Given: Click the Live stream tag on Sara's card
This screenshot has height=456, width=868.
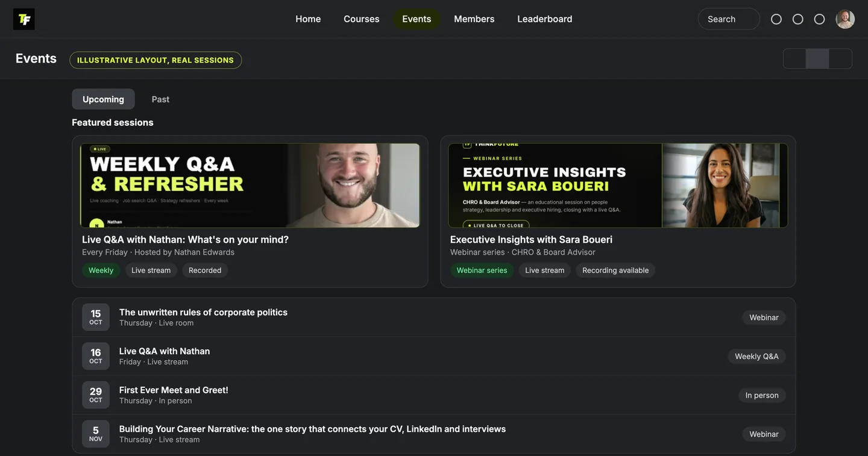Looking at the screenshot, I should [544, 270].
